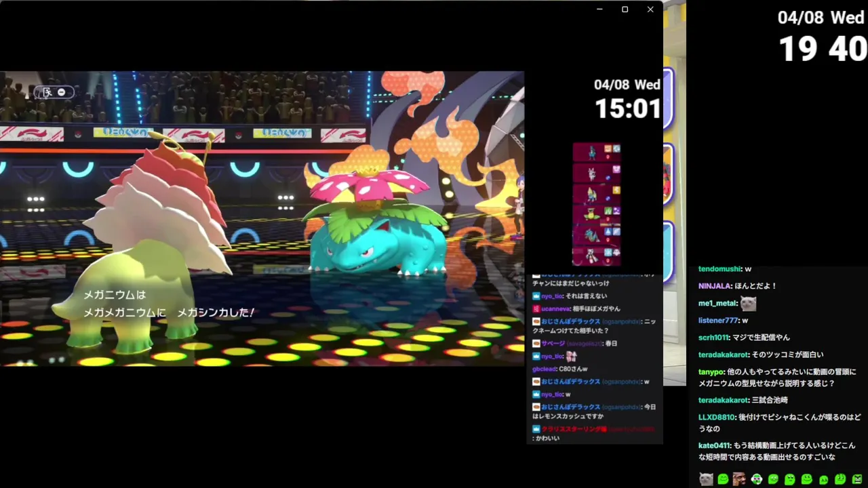Click the cat emote in me1_metal's message

click(748, 303)
